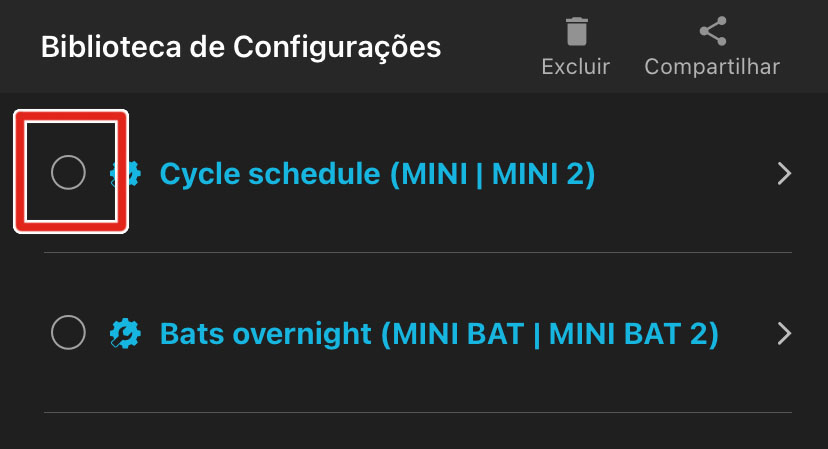Screen dimensions: 828x449
Task: Open the Cycle schedule (MINI | MINI 2) entry
Action: tap(377, 174)
